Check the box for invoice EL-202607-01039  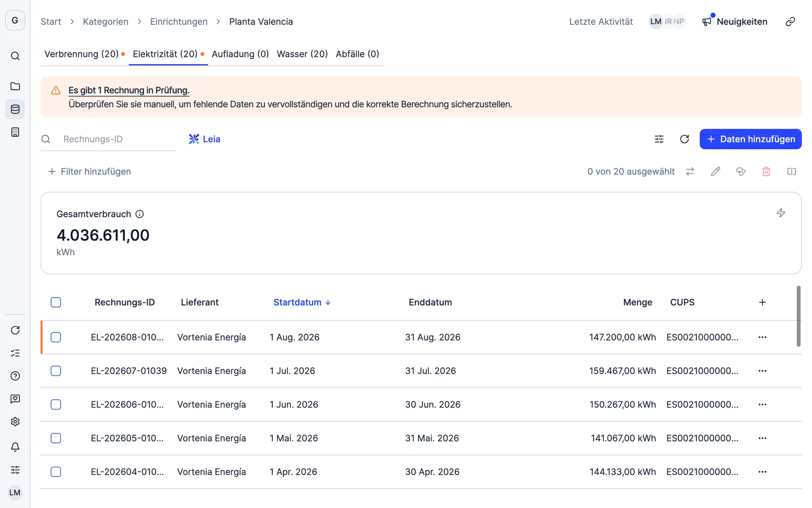coord(56,371)
